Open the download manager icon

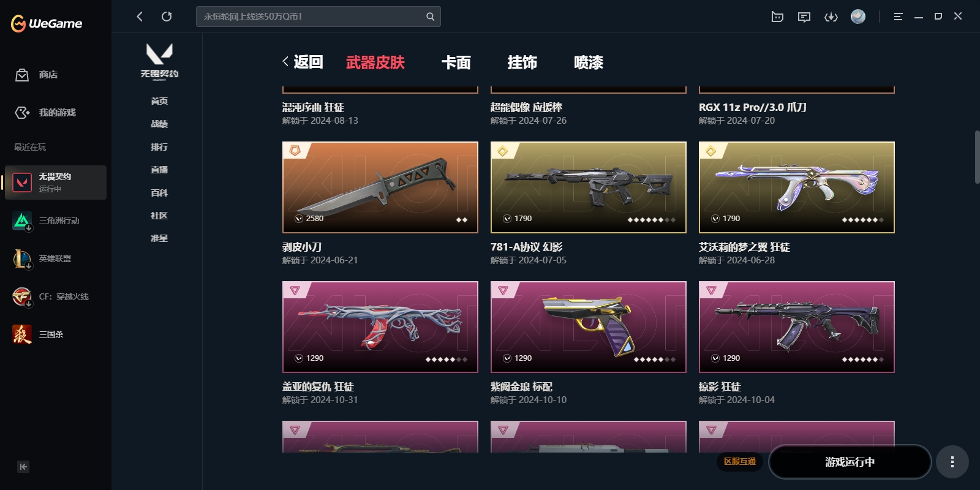(x=831, y=17)
